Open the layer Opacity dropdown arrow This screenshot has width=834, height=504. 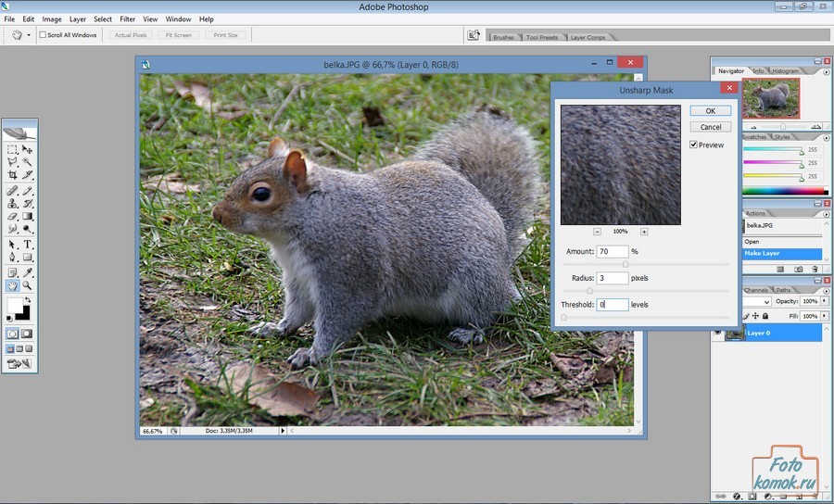[x=823, y=302]
